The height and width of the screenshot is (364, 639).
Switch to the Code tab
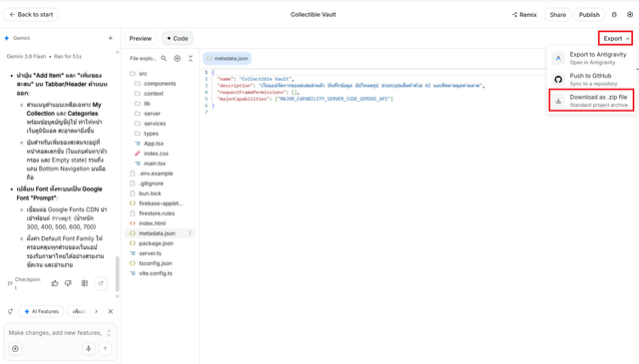178,38
